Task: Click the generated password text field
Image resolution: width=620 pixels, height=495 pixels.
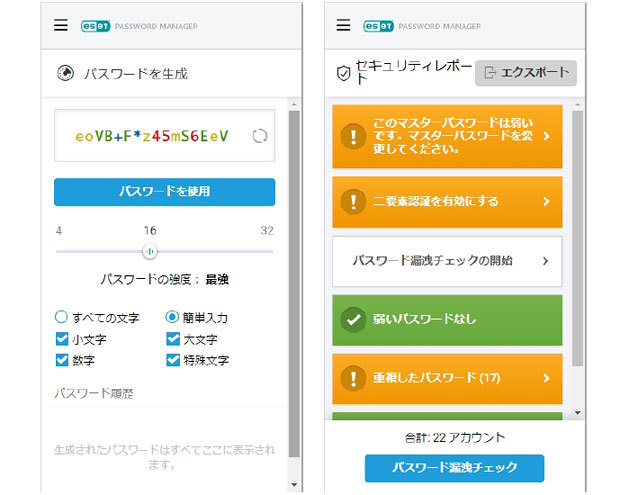Action: pos(152,136)
